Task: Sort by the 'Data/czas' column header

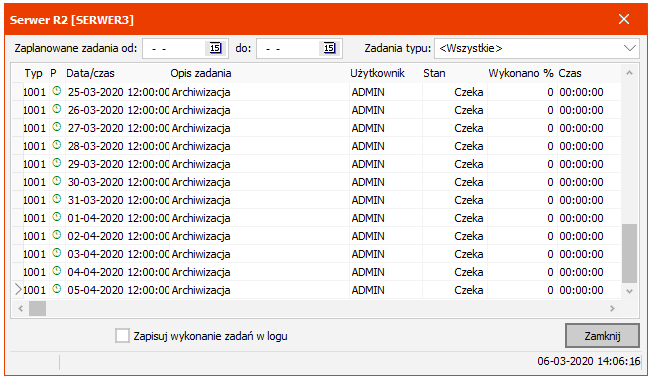Action: point(90,73)
